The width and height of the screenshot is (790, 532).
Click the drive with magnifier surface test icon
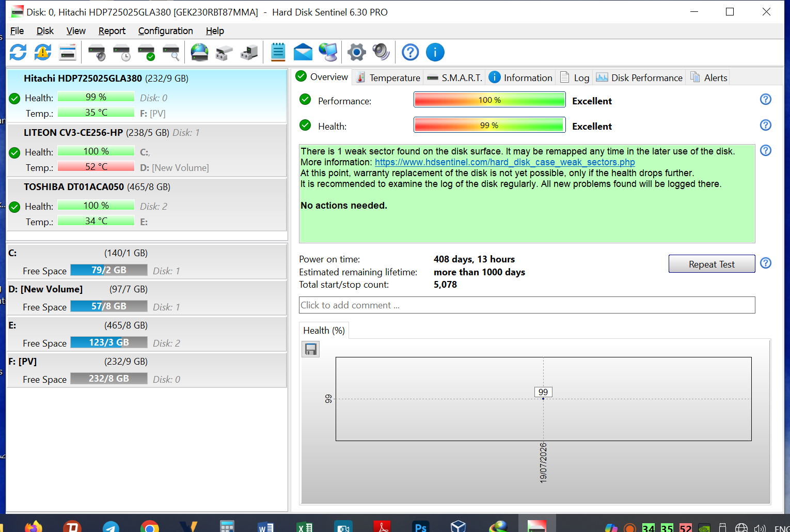pyautogui.click(x=171, y=52)
